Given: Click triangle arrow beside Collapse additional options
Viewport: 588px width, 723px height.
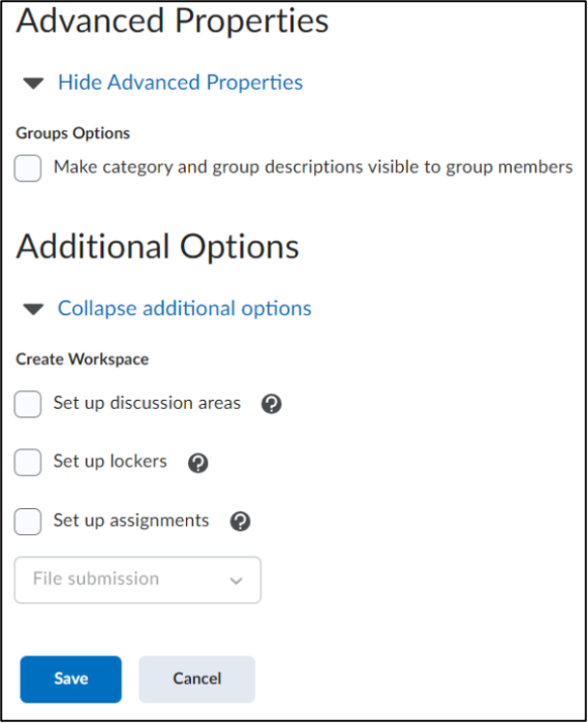Looking at the screenshot, I should (x=34, y=308).
